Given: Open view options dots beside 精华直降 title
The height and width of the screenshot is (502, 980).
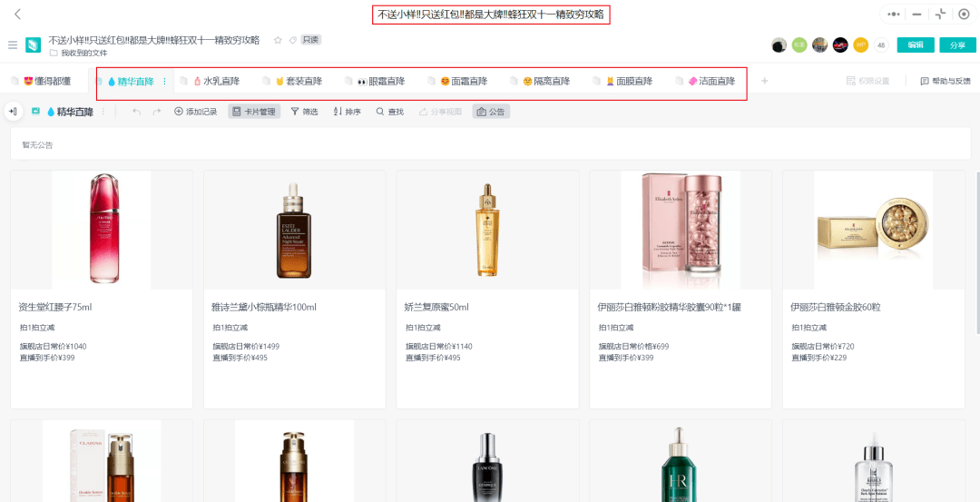Looking at the screenshot, I should click(103, 112).
